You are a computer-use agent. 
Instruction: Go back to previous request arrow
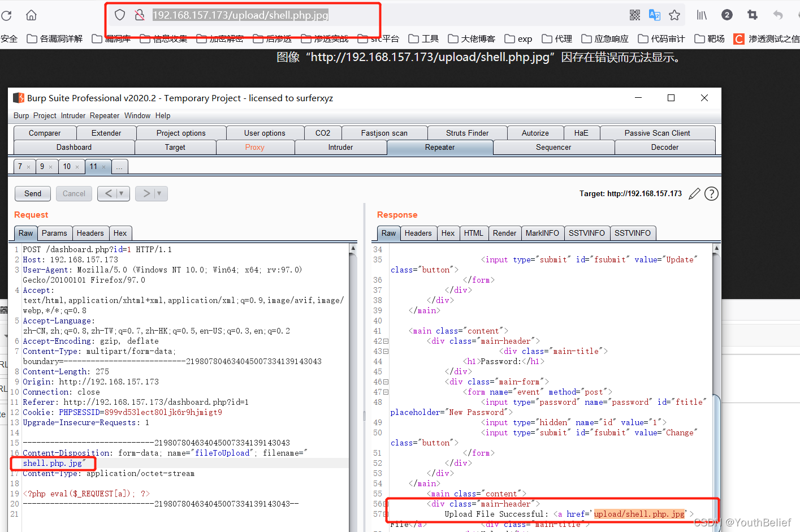point(109,193)
